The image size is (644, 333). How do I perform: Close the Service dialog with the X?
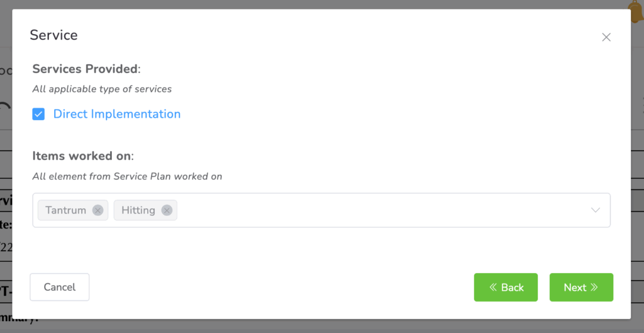point(606,37)
